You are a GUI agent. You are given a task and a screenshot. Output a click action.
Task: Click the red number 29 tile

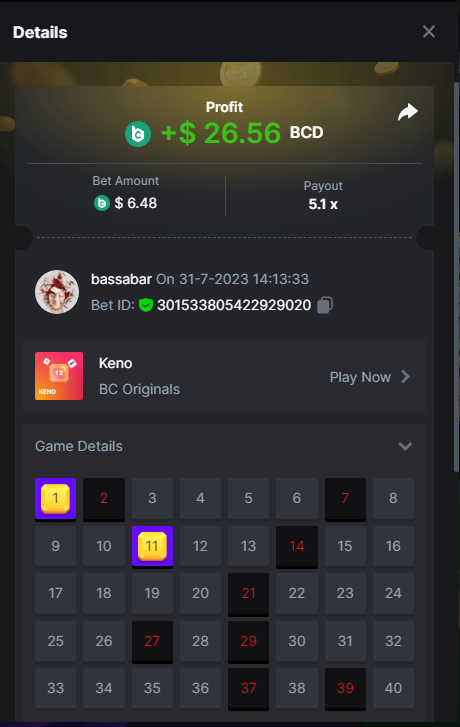coord(249,642)
